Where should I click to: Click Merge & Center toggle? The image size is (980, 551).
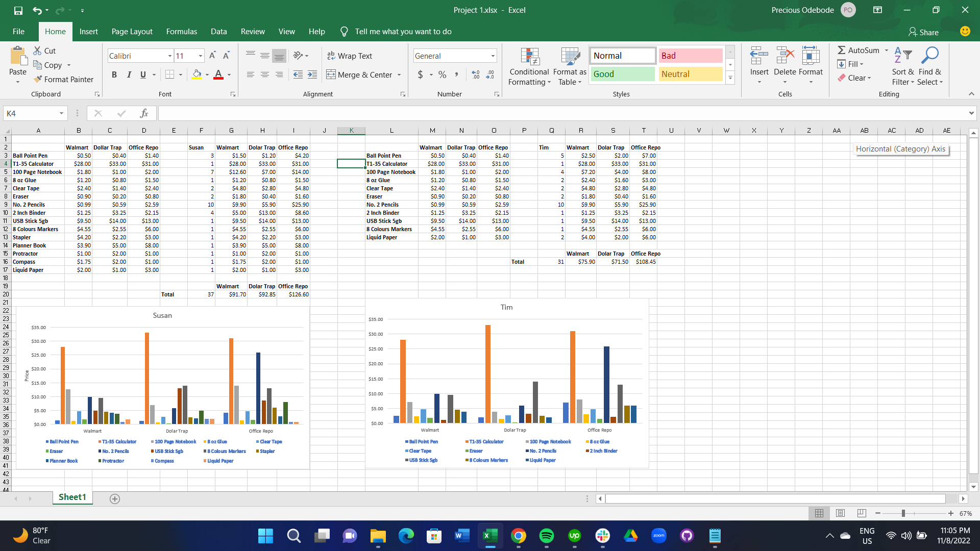(x=360, y=74)
